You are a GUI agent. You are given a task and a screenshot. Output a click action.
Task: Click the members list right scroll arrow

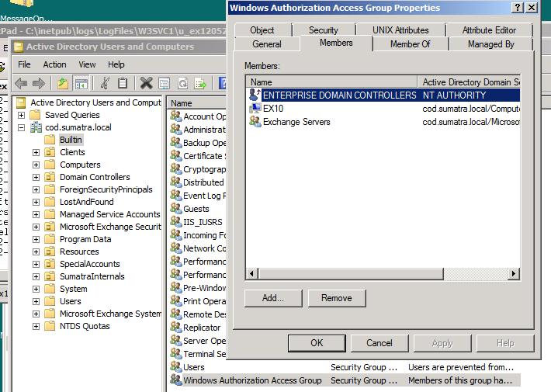click(514, 273)
